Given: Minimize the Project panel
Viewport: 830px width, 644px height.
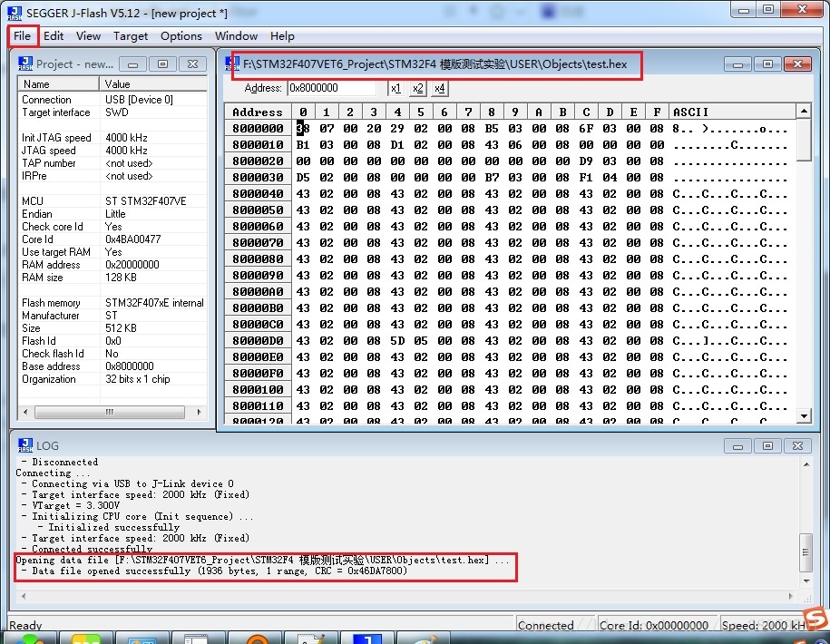Looking at the screenshot, I should tap(132, 64).
